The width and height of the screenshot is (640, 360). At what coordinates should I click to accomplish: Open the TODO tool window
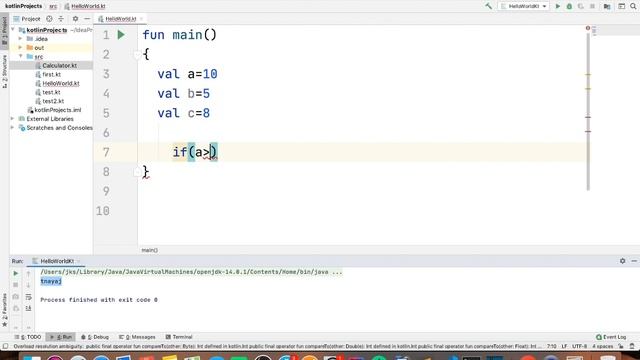[28, 337]
